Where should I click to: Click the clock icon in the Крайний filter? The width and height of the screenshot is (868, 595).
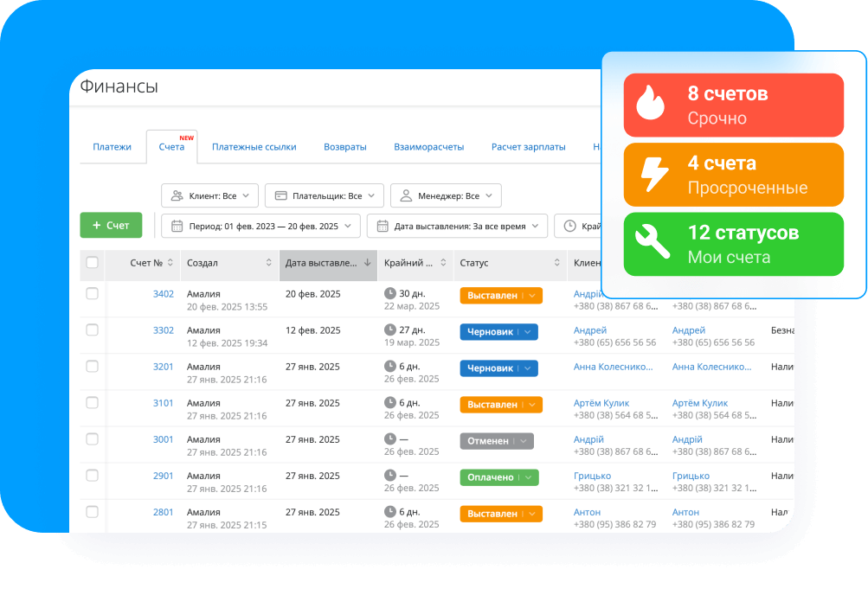569,226
